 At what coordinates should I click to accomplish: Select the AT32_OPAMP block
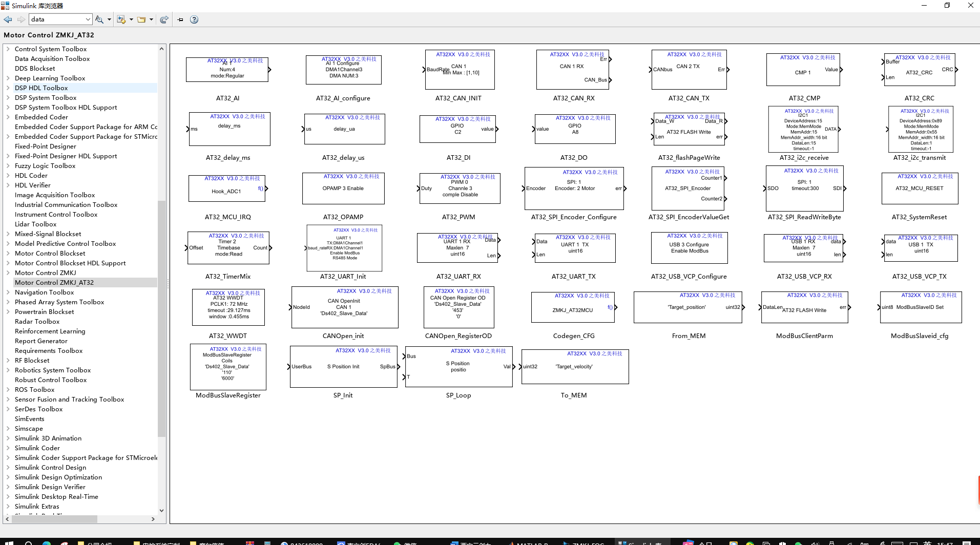(343, 188)
